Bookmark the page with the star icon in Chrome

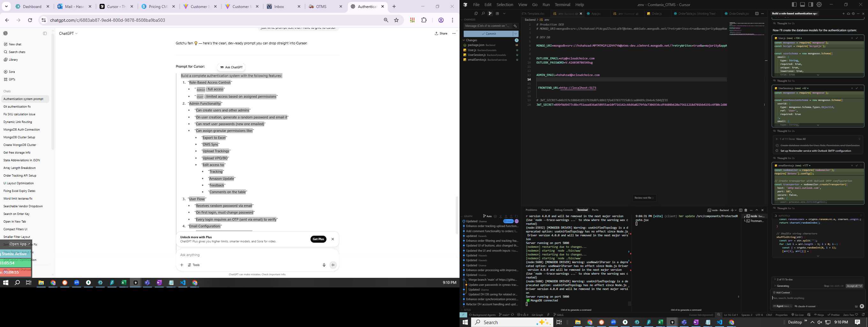[396, 20]
